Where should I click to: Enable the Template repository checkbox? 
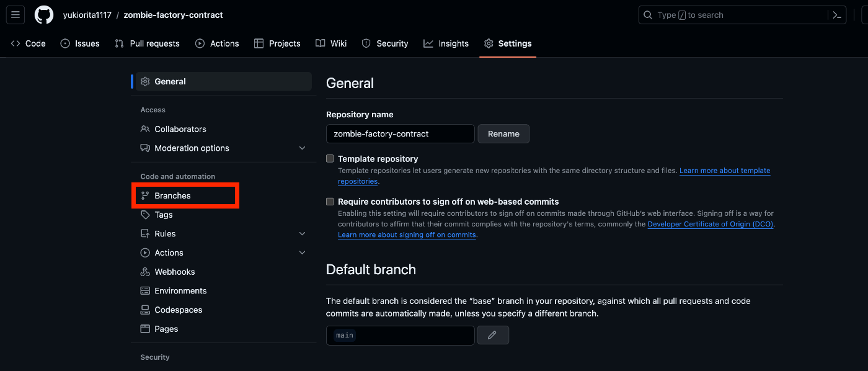coord(330,159)
